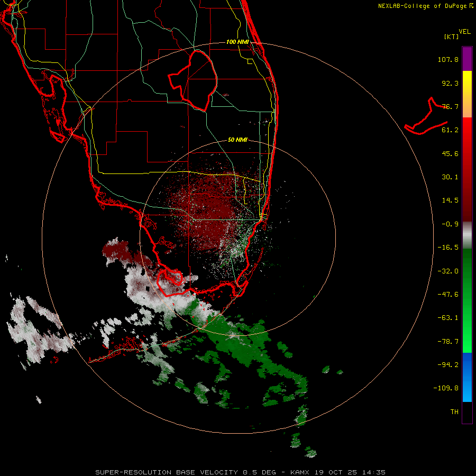Select the 30.1 scale value

[x=450, y=177]
